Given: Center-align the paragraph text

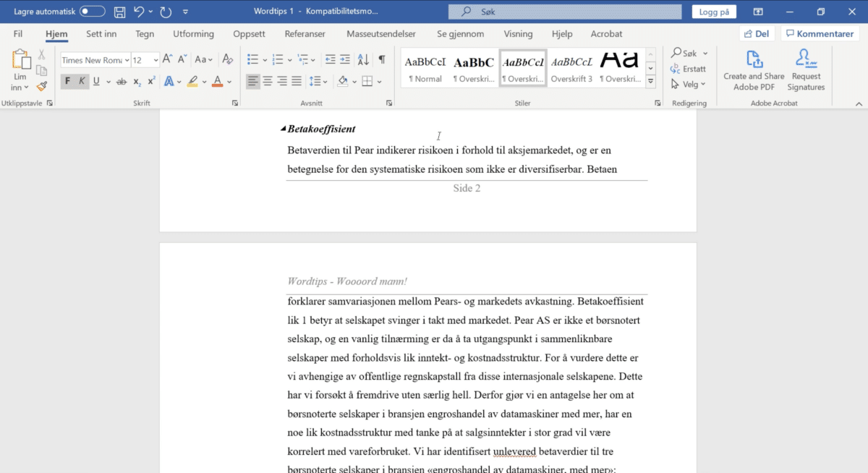Looking at the screenshot, I should click(268, 82).
